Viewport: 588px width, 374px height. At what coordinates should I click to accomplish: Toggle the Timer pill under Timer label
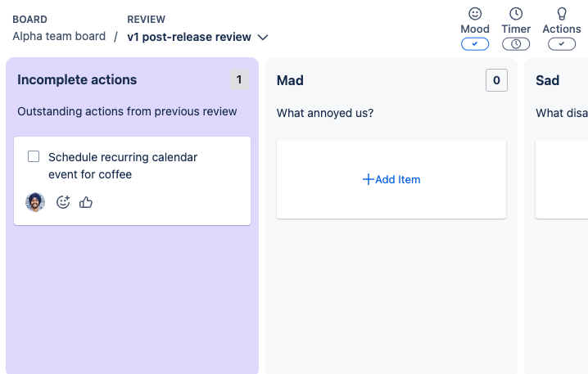516,43
